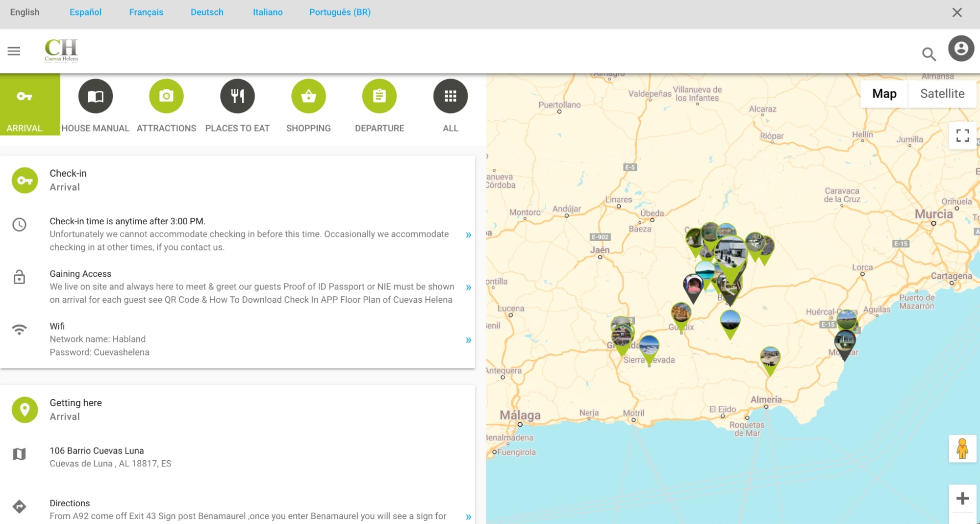This screenshot has height=524, width=980.
Task: Switch language to Deutsch
Action: (x=207, y=12)
